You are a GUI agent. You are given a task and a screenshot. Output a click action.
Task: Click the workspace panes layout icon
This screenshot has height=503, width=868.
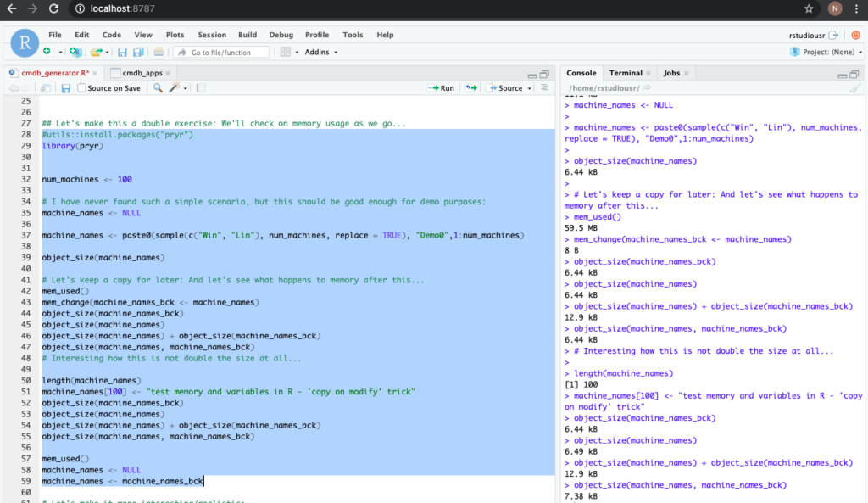285,52
